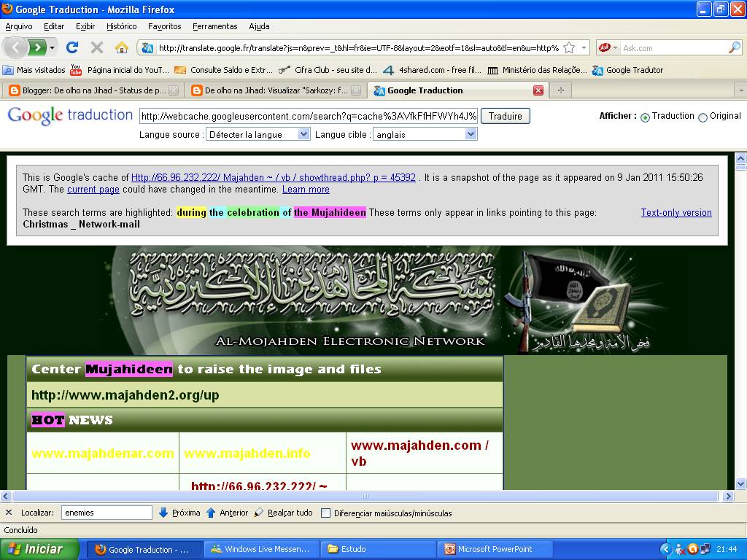Viewport: 747px width, 560px height.
Task: Select the Original radio button
Action: (x=703, y=117)
